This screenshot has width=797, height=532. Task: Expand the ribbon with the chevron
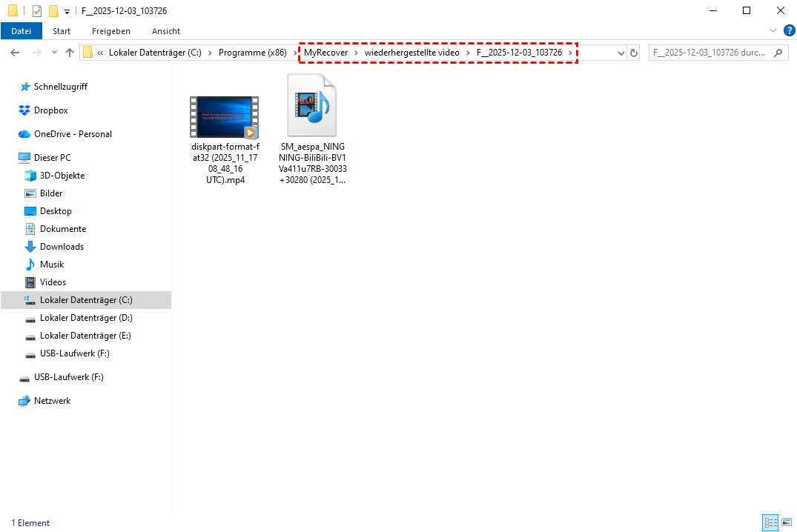coord(773,31)
